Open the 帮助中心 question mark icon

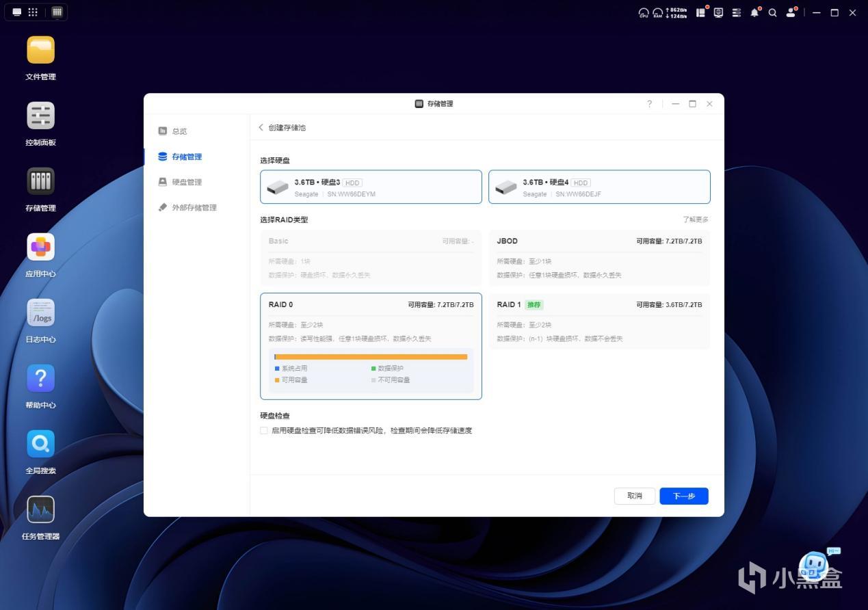pos(40,378)
